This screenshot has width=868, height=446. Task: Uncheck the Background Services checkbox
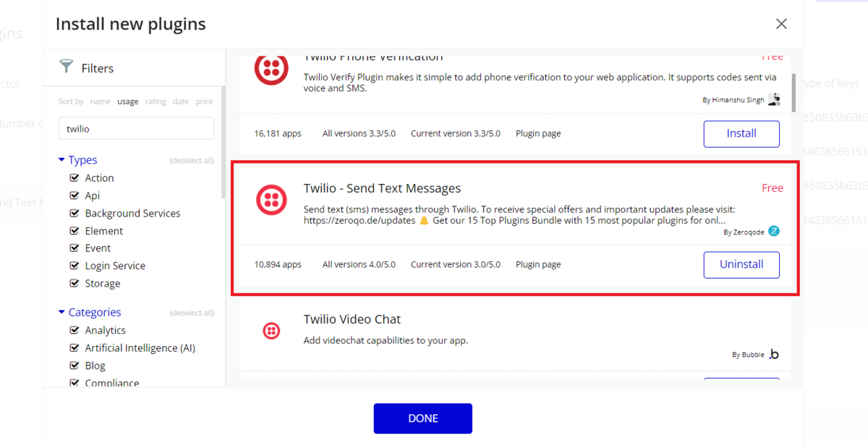tap(74, 213)
